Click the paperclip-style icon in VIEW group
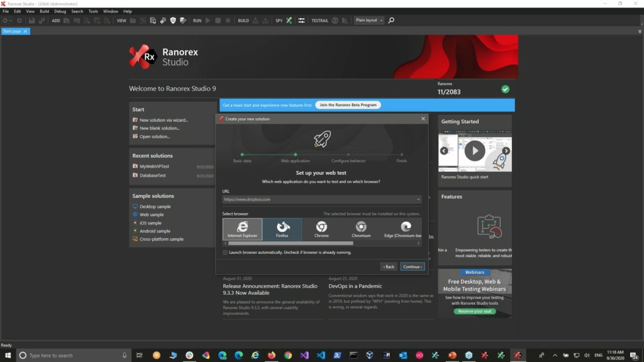Viewport: 644px width, 362px height. (x=163, y=21)
